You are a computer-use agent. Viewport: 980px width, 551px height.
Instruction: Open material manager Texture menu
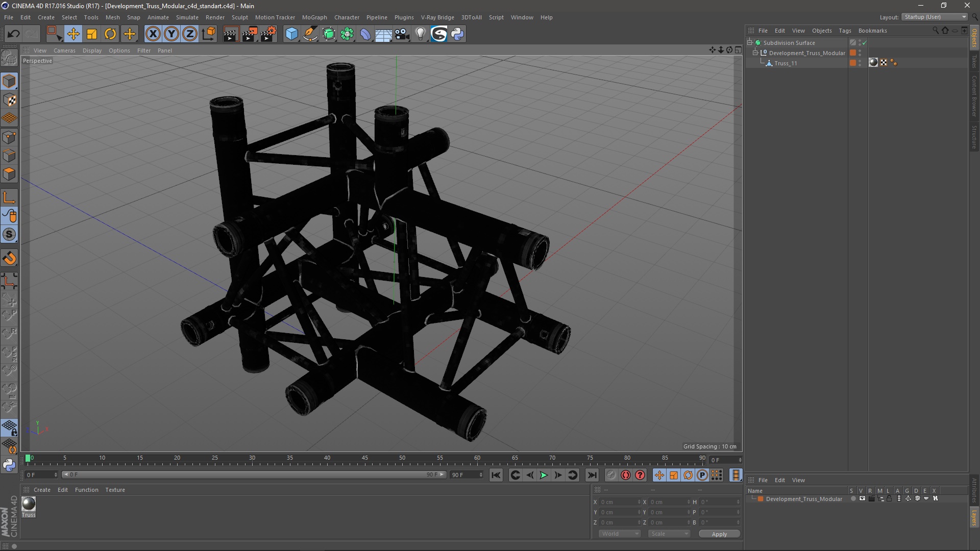[x=115, y=490]
